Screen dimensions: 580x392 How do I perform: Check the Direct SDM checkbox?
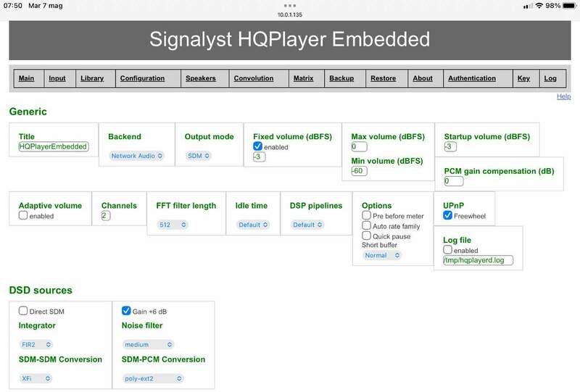point(23,311)
